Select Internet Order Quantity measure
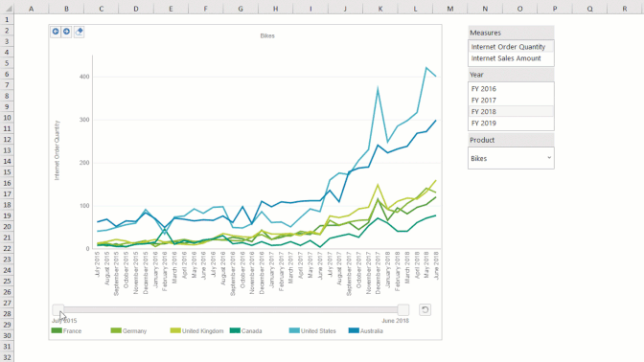This screenshot has width=644, height=362. click(x=511, y=47)
